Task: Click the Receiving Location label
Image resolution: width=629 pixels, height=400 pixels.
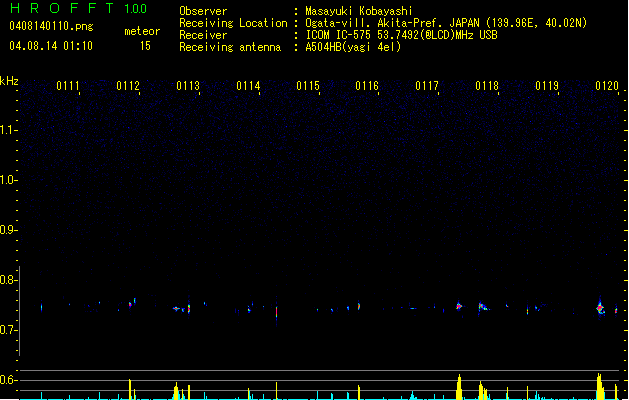Action: (233, 23)
